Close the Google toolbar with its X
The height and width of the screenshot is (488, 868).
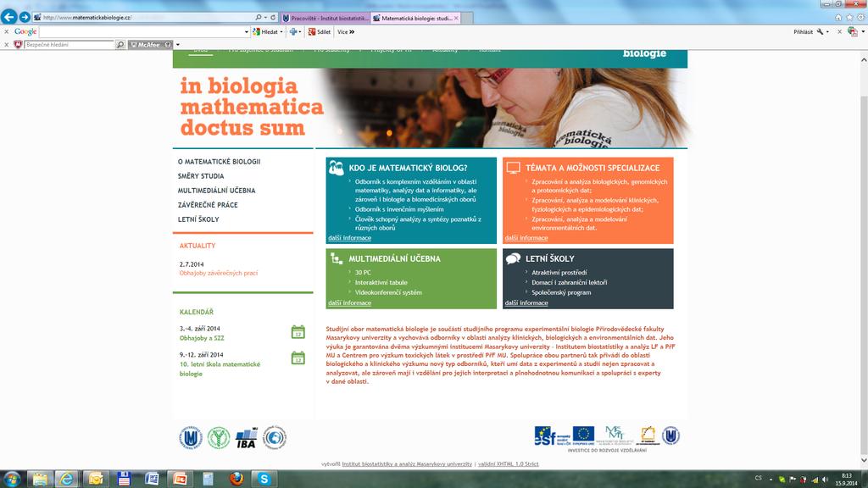coord(6,32)
